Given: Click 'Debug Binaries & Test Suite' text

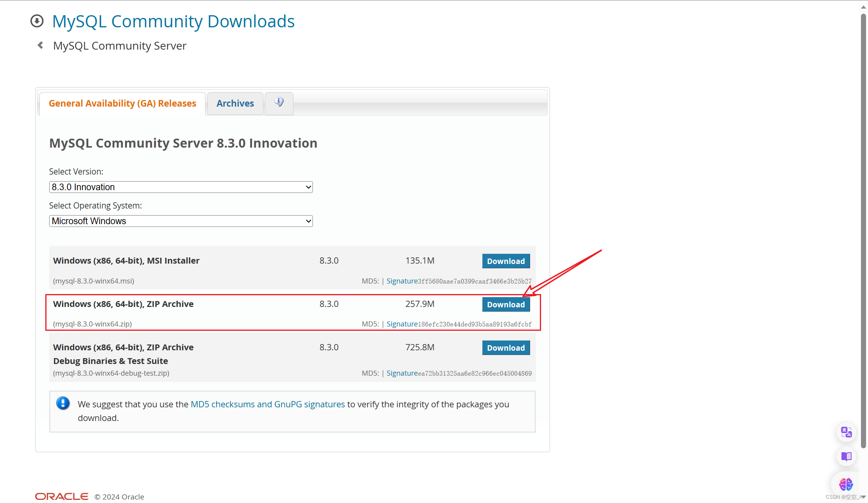Looking at the screenshot, I should tap(111, 361).
